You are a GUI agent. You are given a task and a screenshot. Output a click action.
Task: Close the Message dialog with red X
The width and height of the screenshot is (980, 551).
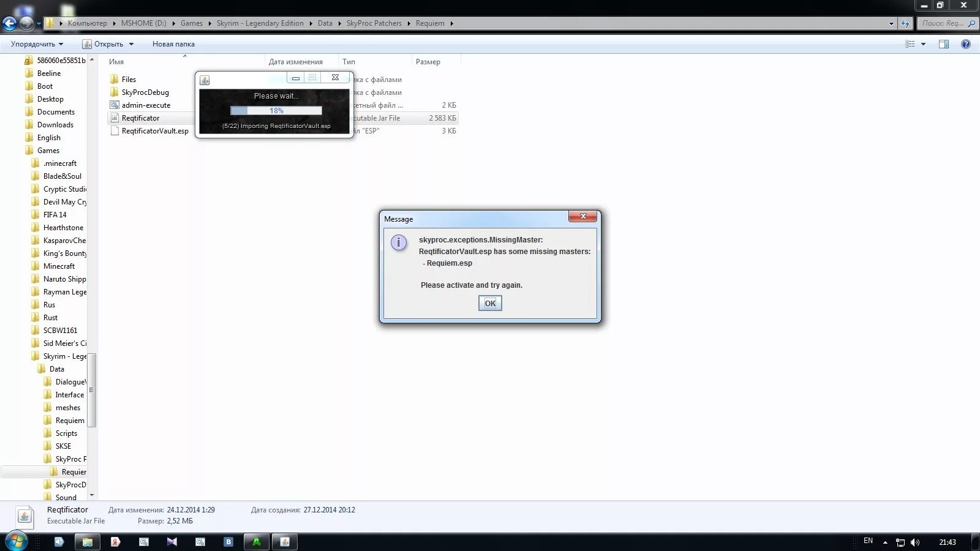[x=583, y=216]
